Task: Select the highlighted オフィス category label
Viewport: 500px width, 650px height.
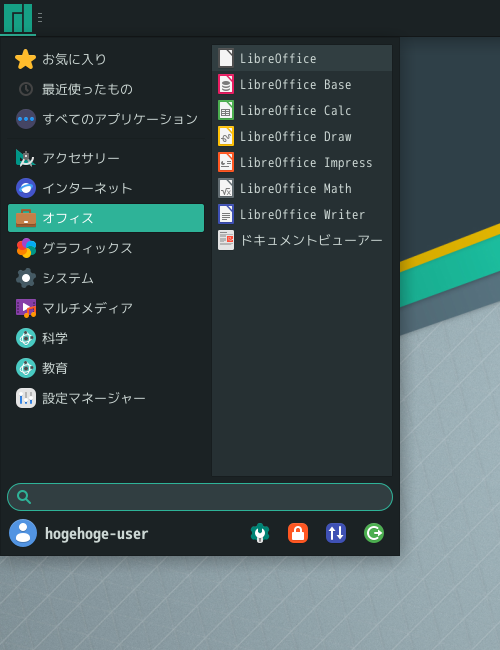Action: click(68, 218)
